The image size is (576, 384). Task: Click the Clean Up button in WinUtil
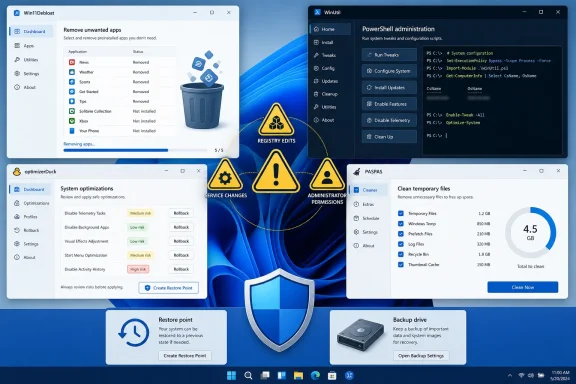pyautogui.click(x=389, y=137)
